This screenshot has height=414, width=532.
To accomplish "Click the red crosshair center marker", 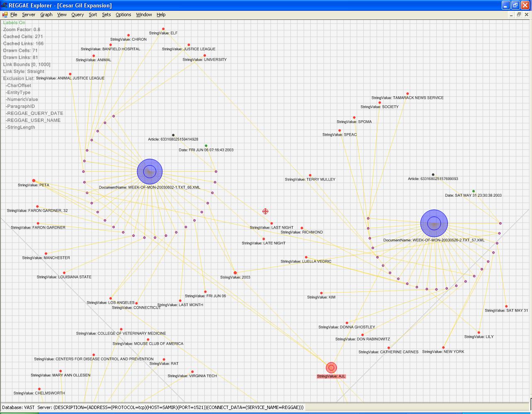I will 265,212.
